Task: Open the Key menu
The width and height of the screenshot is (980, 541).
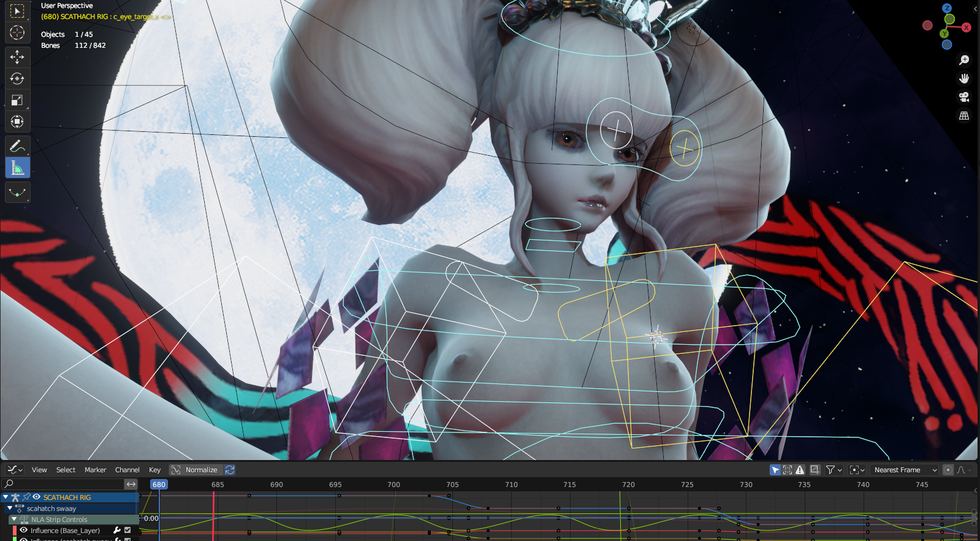Action: [x=154, y=470]
